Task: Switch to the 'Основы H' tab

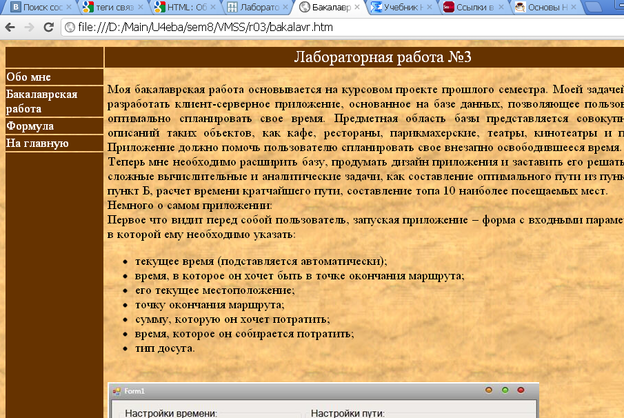Action: [x=547, y=7]
